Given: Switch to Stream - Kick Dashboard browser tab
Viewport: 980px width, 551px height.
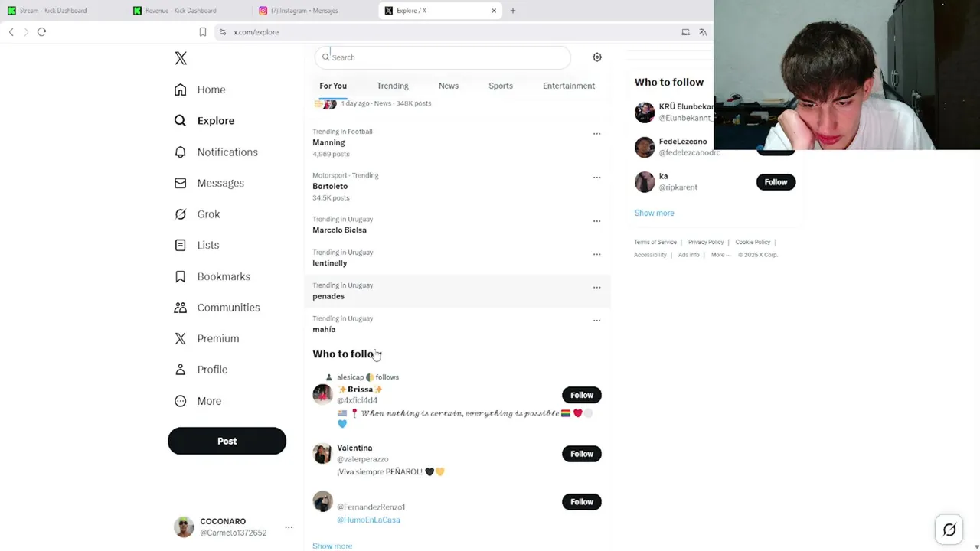Looking at the screenshot, I should click(x=63, y=11).
